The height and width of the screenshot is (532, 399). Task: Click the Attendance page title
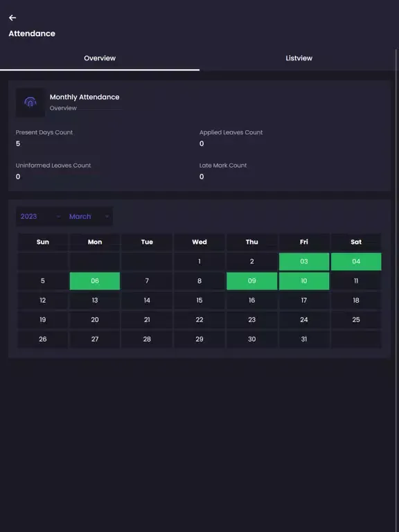32,33
